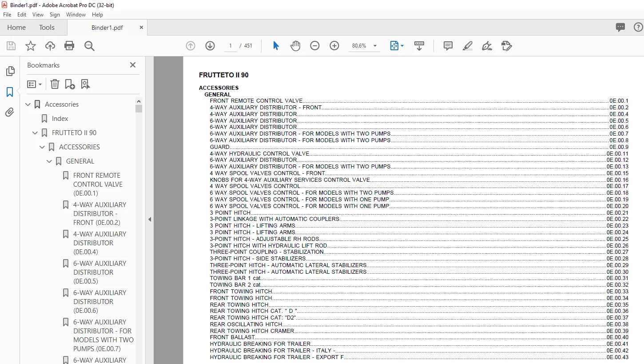644x364 pixels.
Task: Open the zoom percentage dropdown
Action: pos(375,46)
